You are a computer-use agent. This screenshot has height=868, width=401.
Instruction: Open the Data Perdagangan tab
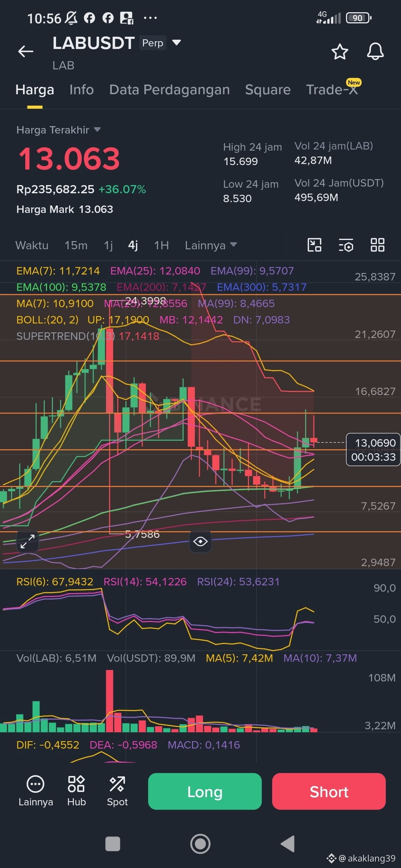tap(169, 90)
